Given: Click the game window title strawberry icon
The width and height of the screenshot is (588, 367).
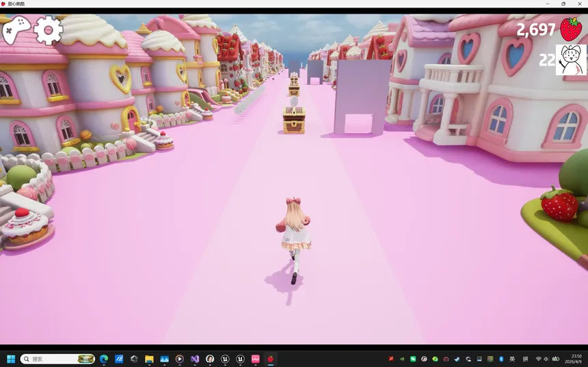Looking at the screenshot, I should coord(3,3).
